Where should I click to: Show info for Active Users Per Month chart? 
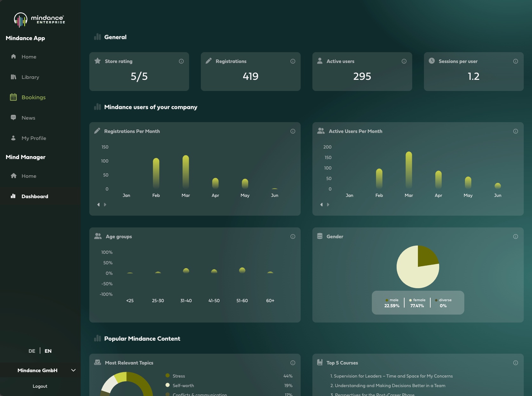pos(515,131)
